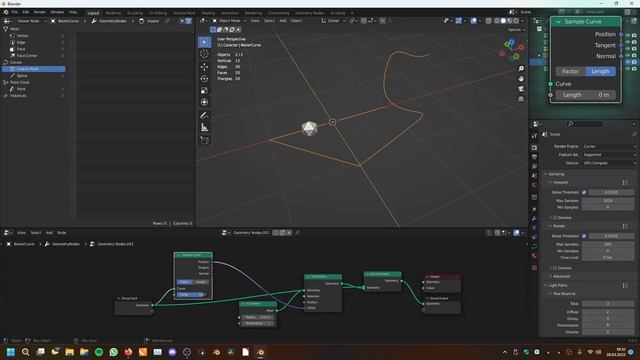Activate the Scale tool
Screen dimensions: 640x360
[204, 90]
